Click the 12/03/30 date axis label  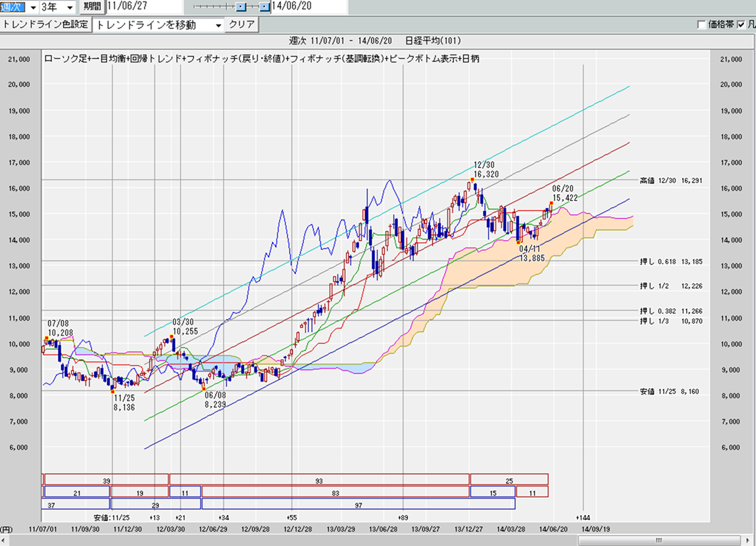[171, 529]
